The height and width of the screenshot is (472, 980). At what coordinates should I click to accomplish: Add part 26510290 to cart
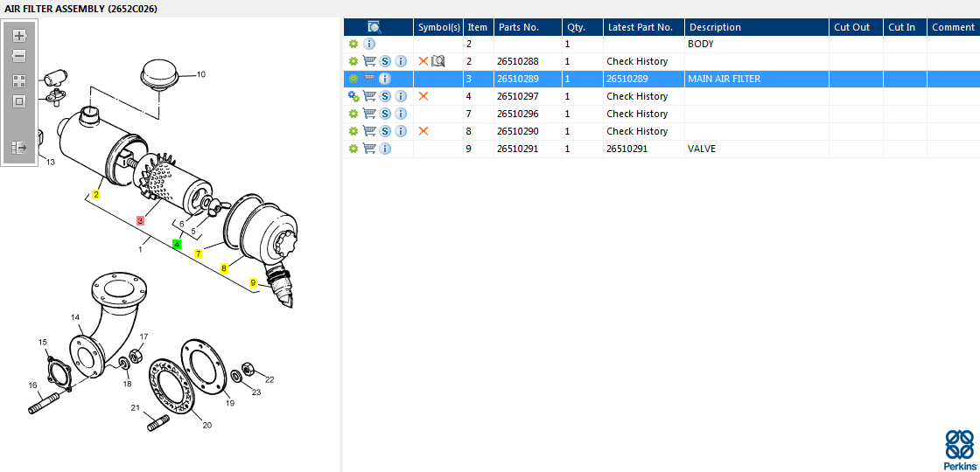click(369, 131)
